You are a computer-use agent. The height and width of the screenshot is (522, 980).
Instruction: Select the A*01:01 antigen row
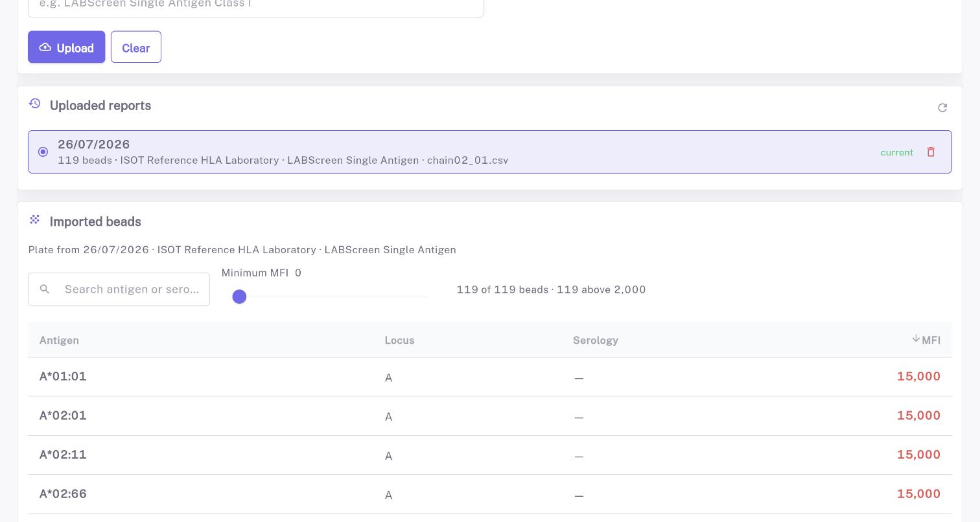tap(490, 377)
